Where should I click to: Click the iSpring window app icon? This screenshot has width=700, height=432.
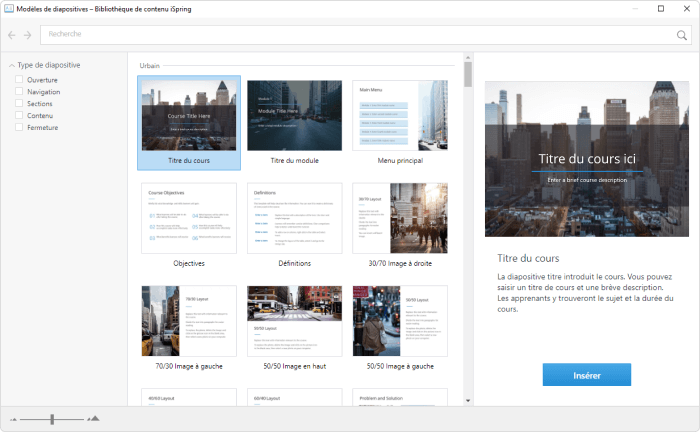pyautogui.click(x=8, y=8)
